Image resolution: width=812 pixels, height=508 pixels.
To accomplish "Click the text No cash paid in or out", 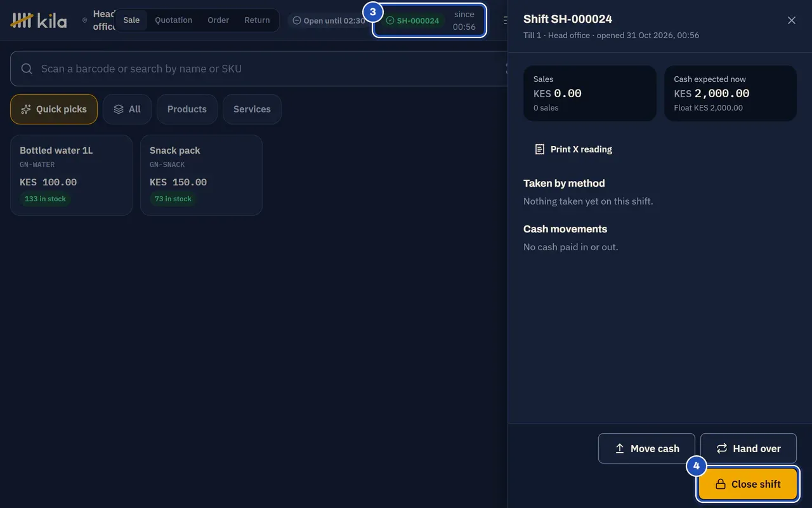I will pos(571,247).
